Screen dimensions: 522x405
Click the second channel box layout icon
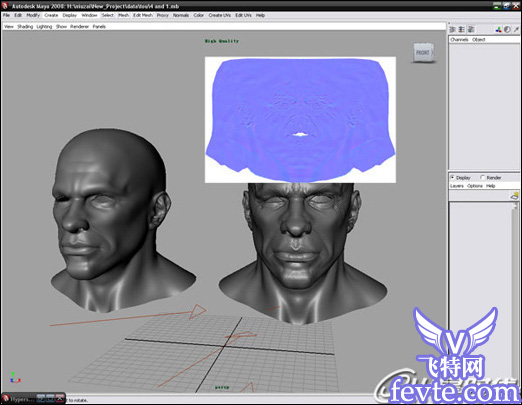click(461, 30)
